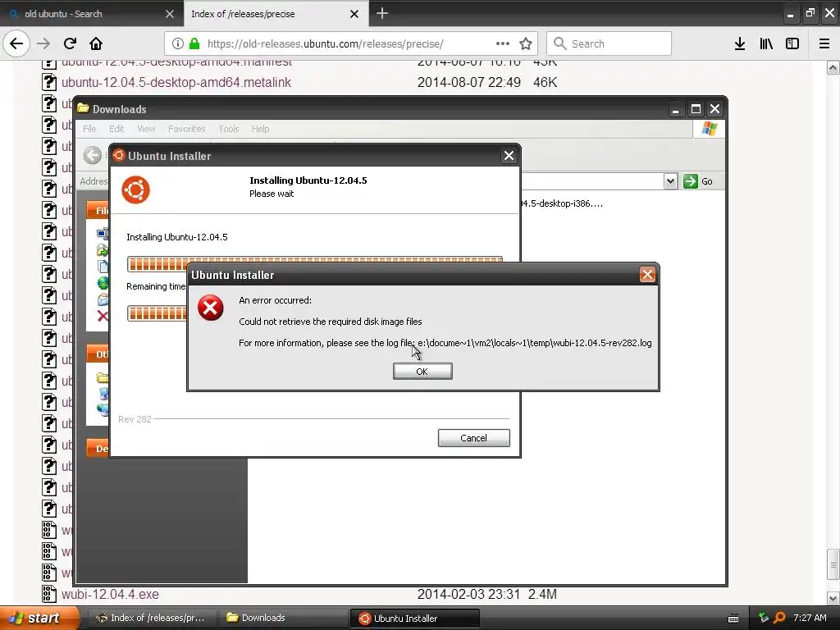Click page scrollbar down arrow in Firefox

coord(833,598)
